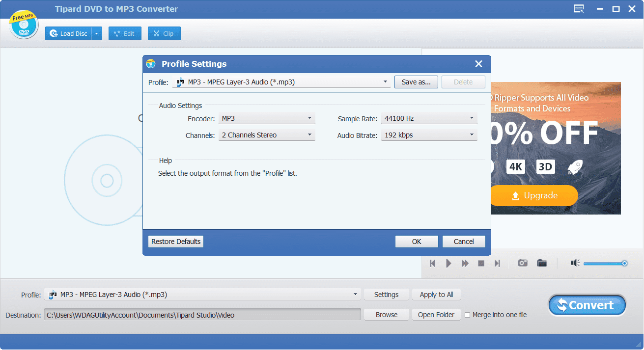Jump to previous chapter in player

click(x=433, y=264)
